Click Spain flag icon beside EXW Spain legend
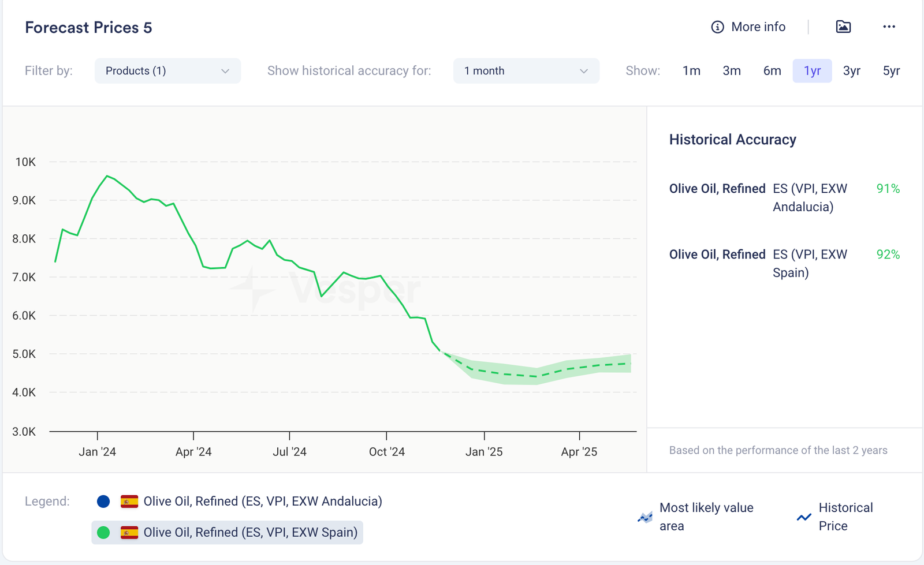 coord(129,533)
